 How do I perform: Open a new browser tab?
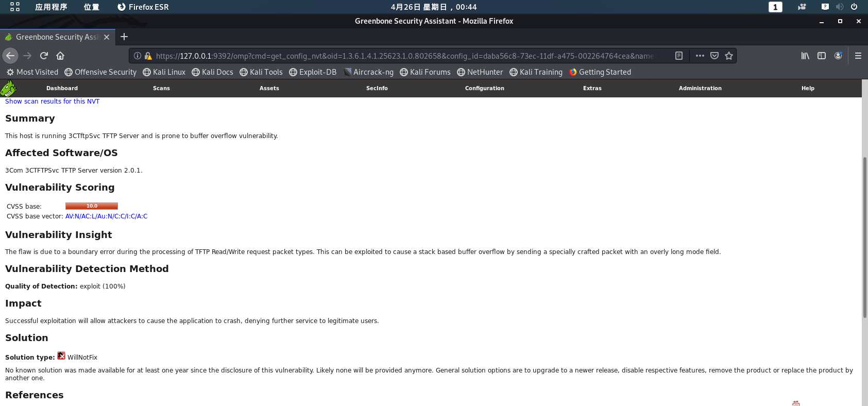click(124, 37)
